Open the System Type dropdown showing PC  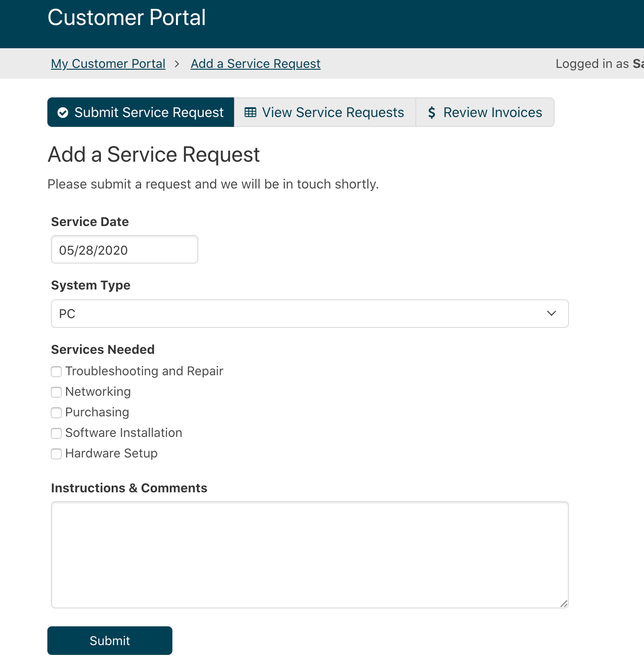pos(310,314)
